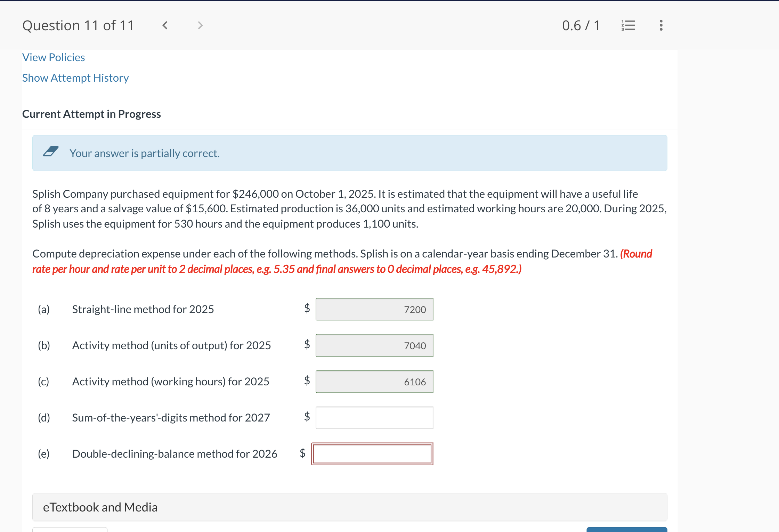
Task: Go to the previous question with the left chevron
Action: (166, 25)
